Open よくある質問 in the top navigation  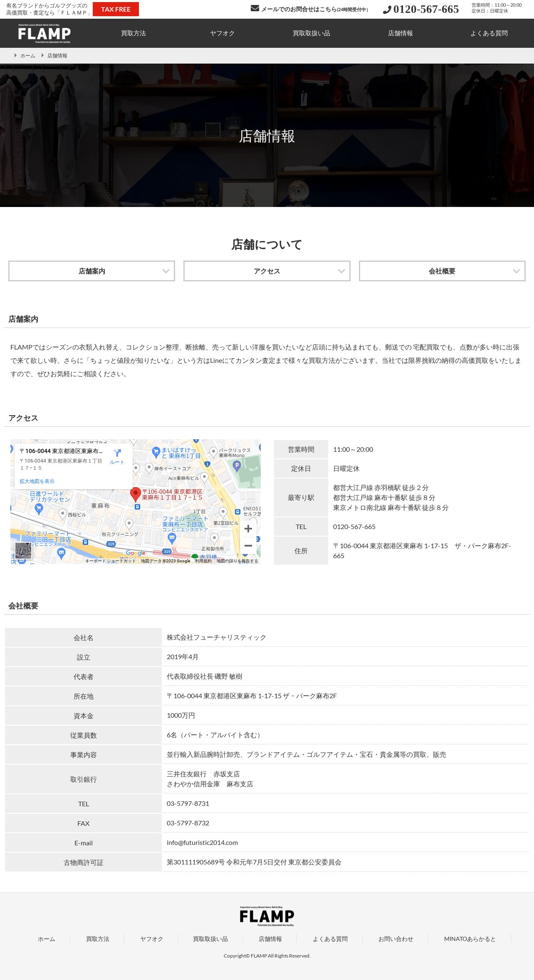pyautogui.click(x=489, y=33)
